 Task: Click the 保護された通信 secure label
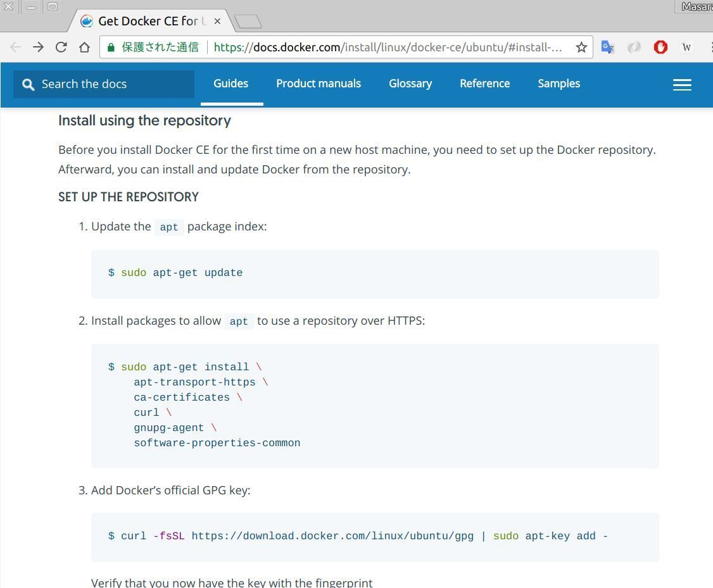(x=160, y=47)
